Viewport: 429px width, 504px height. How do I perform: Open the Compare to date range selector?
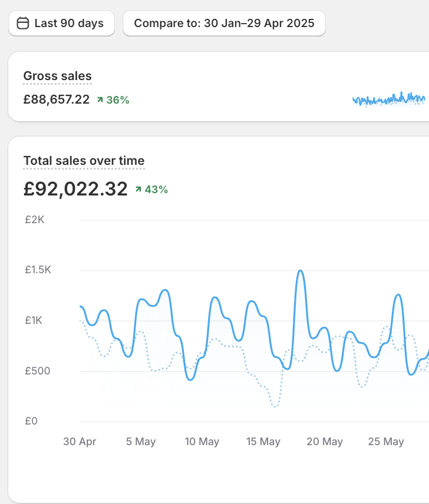[x=224, y=24]
